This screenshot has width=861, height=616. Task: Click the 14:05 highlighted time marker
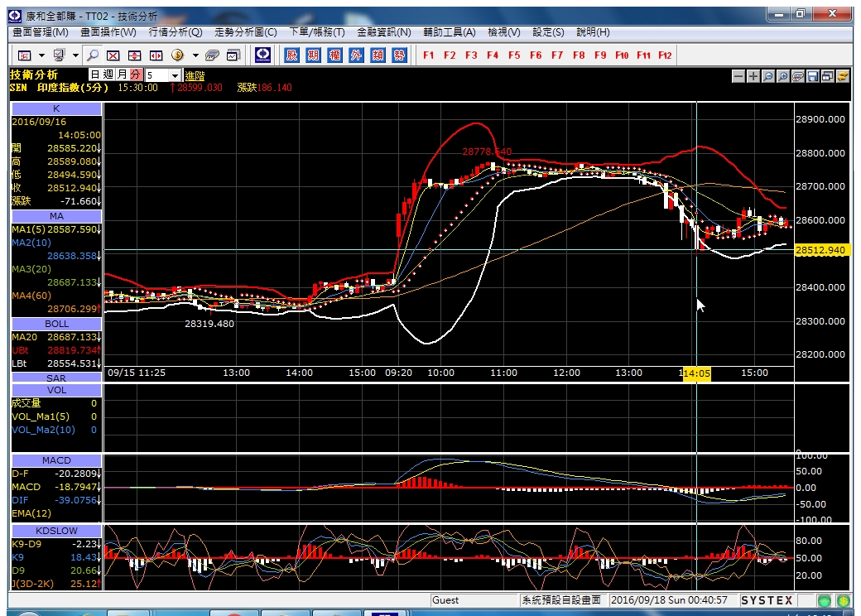(x=697, y=374)
